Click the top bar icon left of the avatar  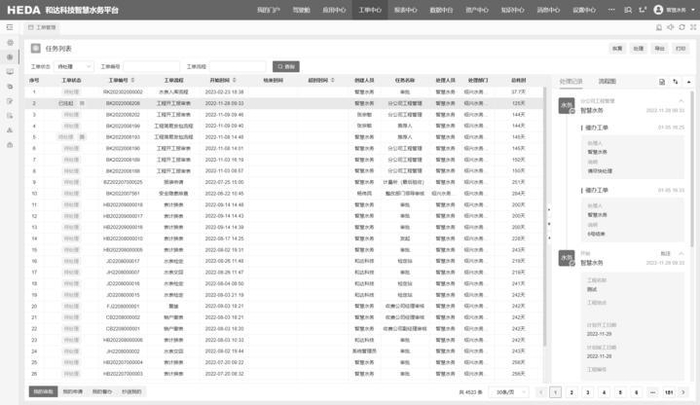(x=642, y=10)
